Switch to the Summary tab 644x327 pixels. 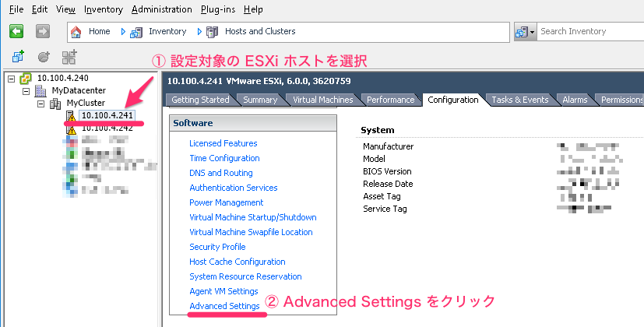pos(260,100)
